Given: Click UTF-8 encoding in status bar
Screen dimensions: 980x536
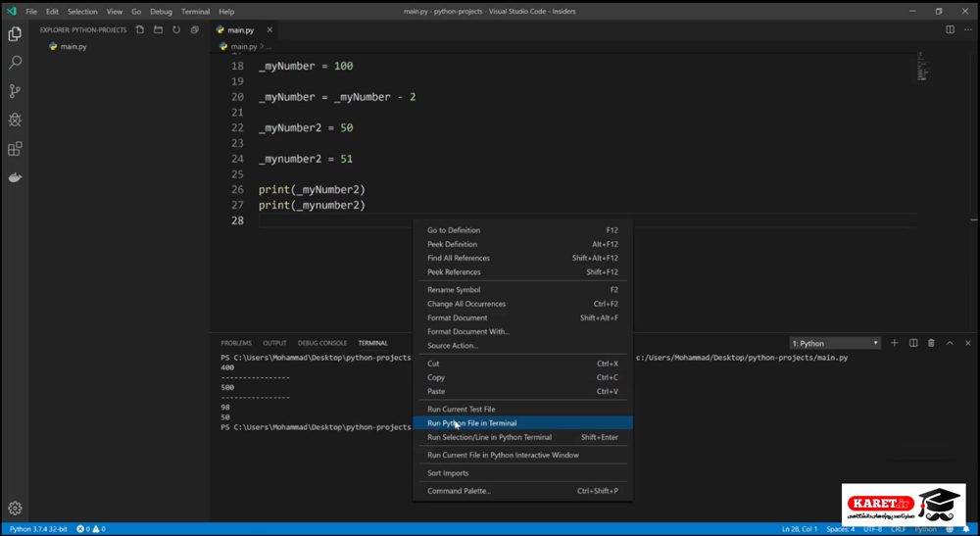Looking at the screenshot, I should pyautogui.click(x=873, y=529).
